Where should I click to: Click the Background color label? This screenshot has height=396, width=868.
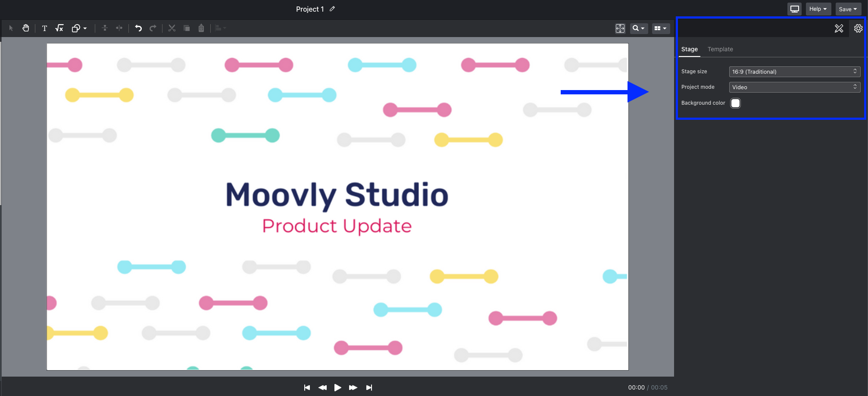coord(703,103)
